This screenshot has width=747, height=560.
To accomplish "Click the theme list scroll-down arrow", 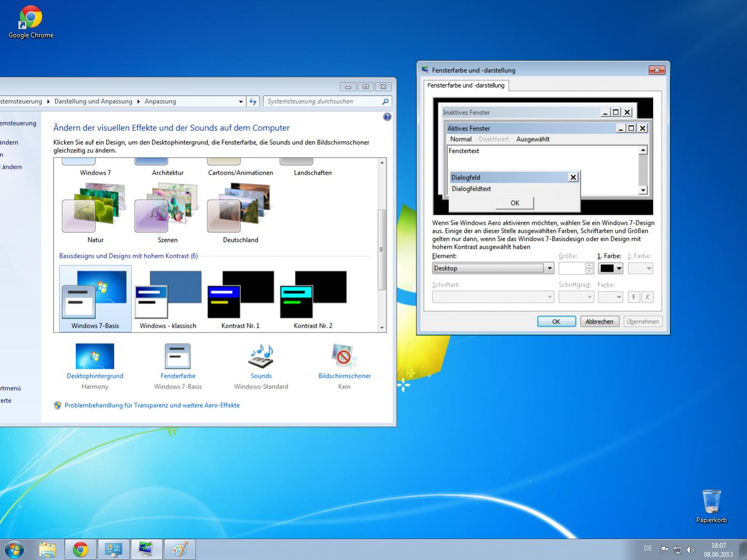I will 382,327.
